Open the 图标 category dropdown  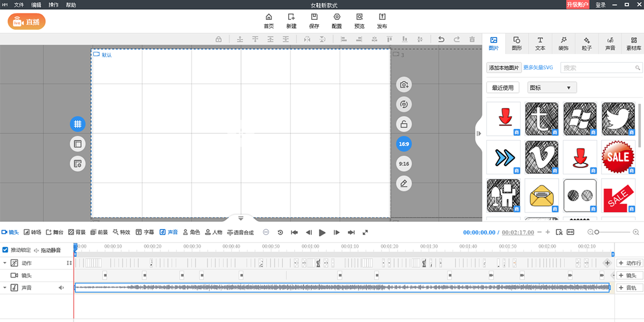click(552, 87)
